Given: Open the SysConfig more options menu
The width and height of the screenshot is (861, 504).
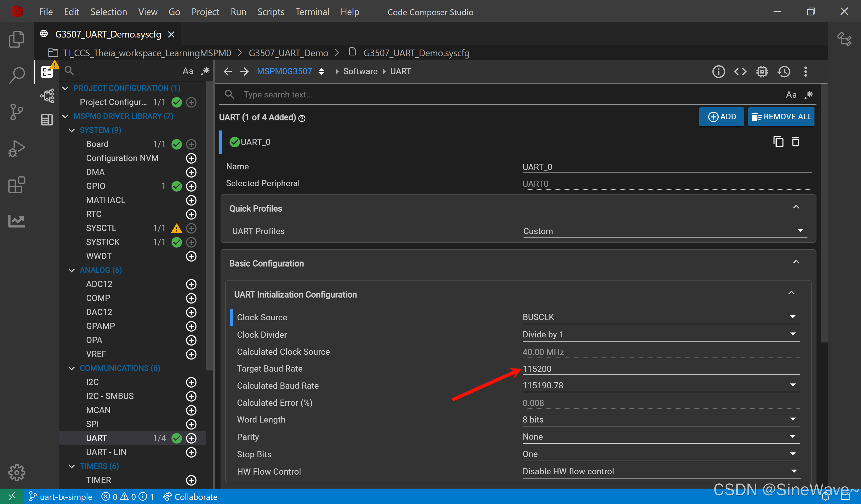Looking at the screenshot, I should point(805,71).
